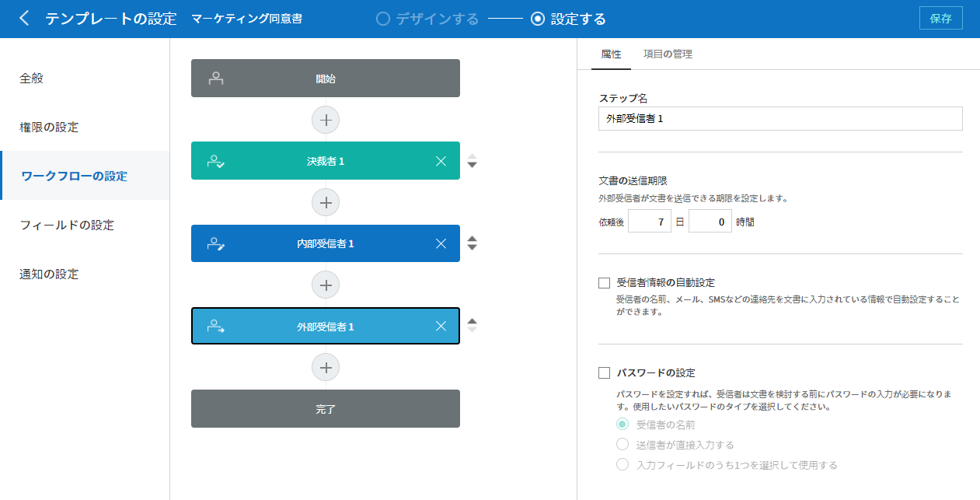
Task: Move 外部受信者 1 down with arrow
Action: pos(472,331)
